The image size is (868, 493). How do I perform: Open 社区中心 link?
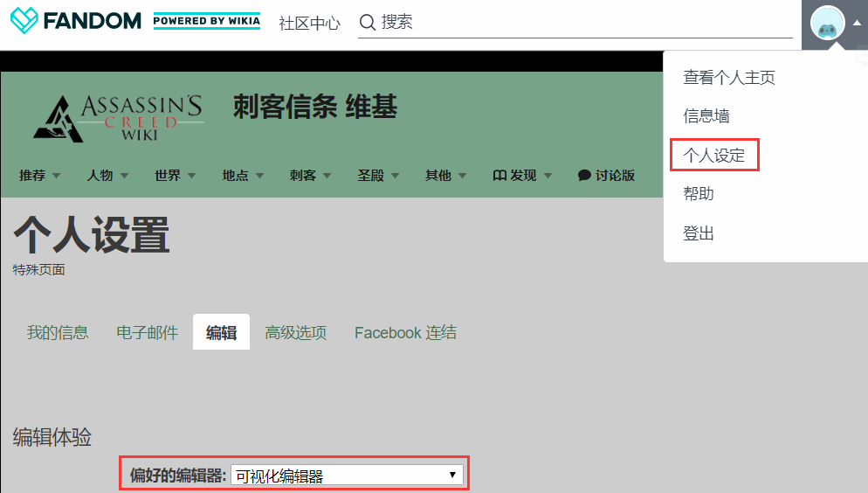point(309,24)
